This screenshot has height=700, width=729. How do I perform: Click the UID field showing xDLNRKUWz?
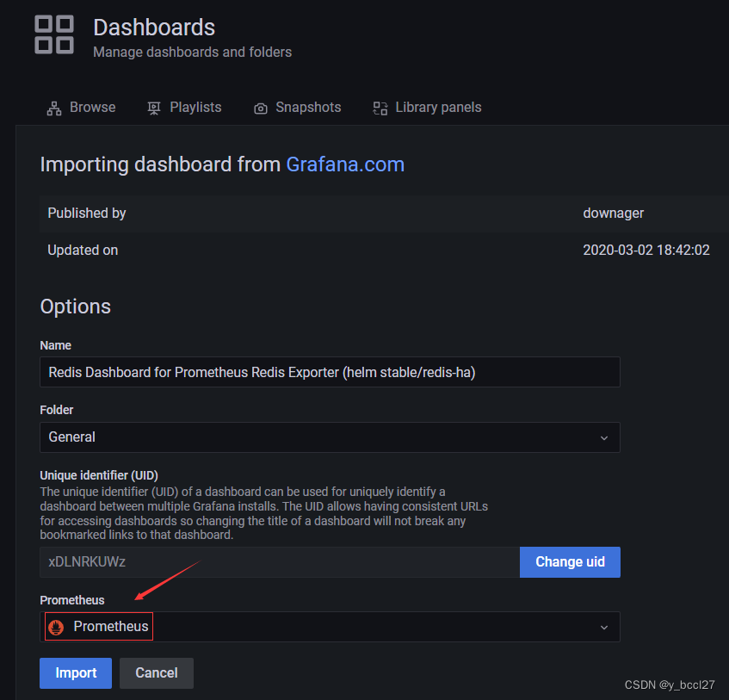(280, 562)
